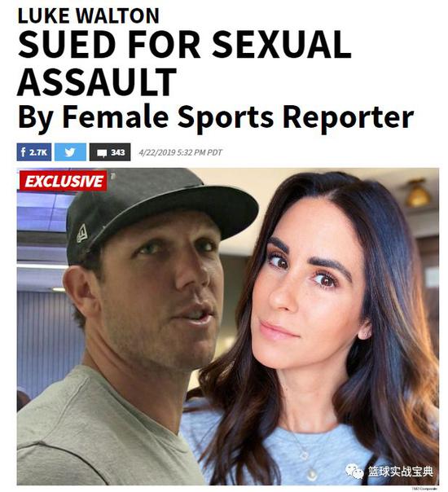Click the tiny photo credit under the image
448x492 pixels.
425,488
